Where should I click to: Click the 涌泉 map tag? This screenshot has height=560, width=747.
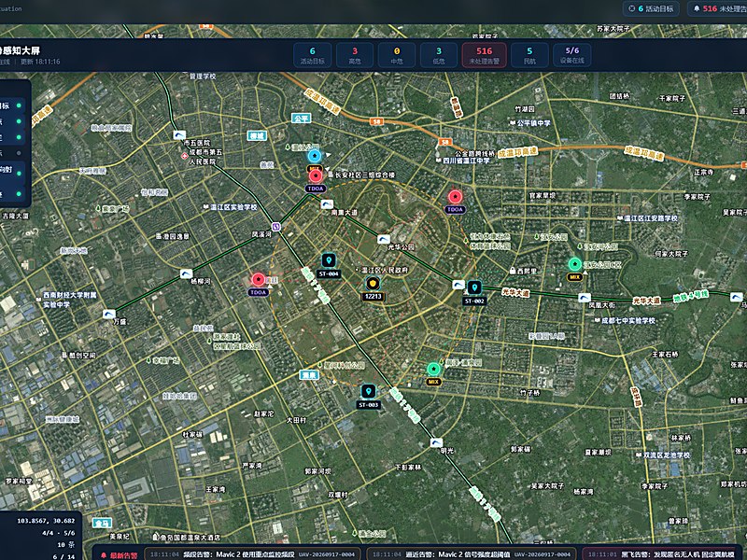(309, 375)
